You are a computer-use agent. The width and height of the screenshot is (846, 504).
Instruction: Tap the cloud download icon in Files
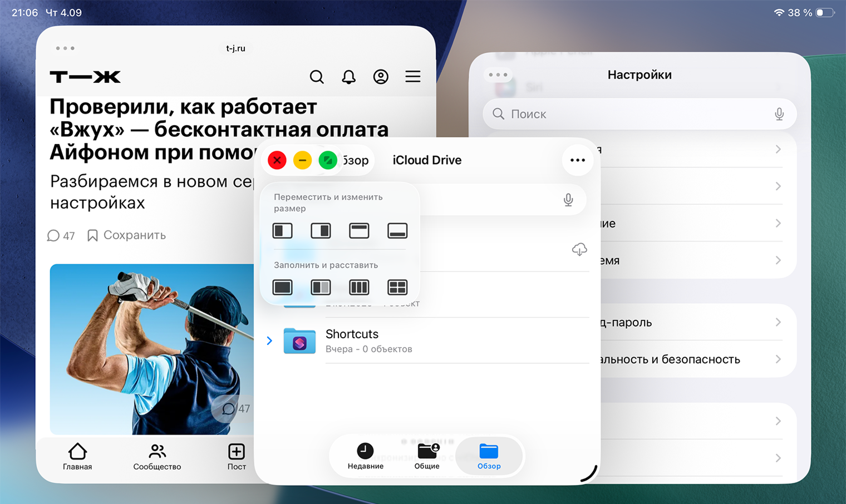(x=579, y=249)
